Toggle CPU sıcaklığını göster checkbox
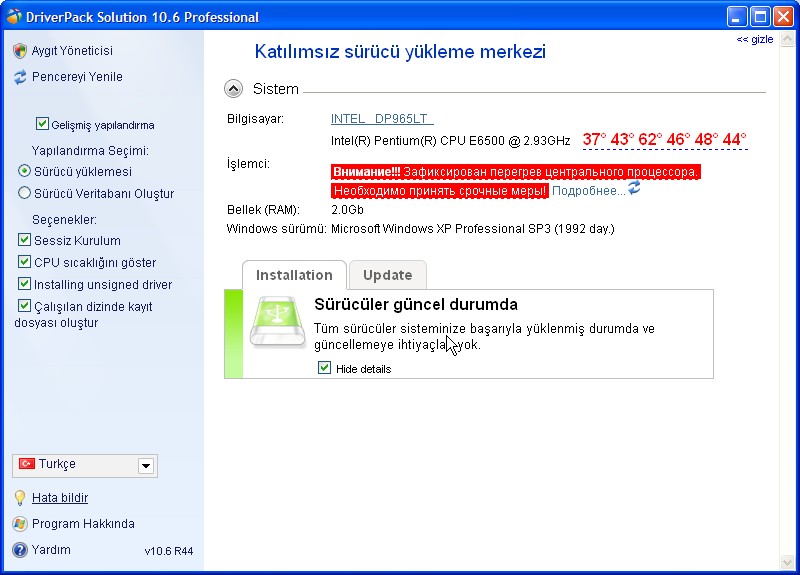Image resolution: width=800 pixels, height=575 pixels. click(x=24, y=262)
